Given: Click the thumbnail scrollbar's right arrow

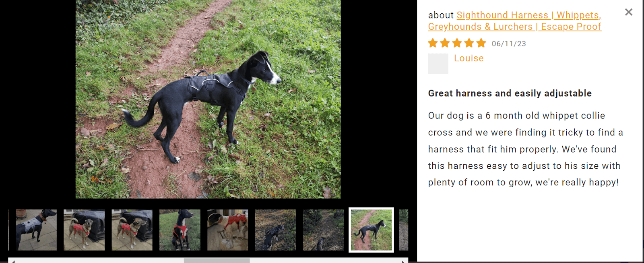Looking at the screenshot, I should tap(403, 261).
